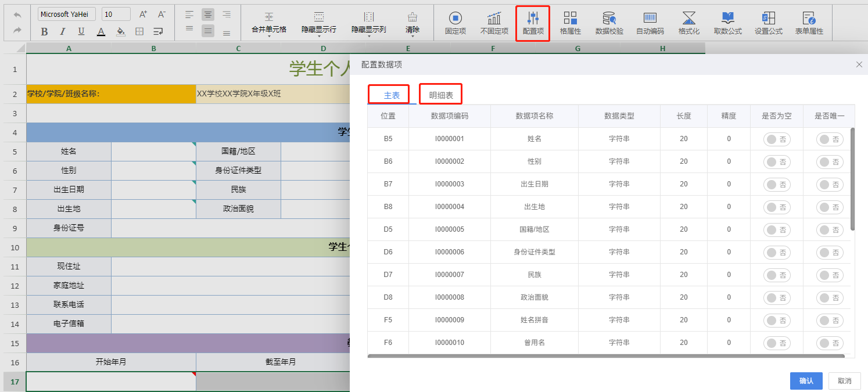Toggle 是否唯一 for the 民族 row
Image resolution: width=868 pixels, height=392 pixels.
tap(830, 275)
